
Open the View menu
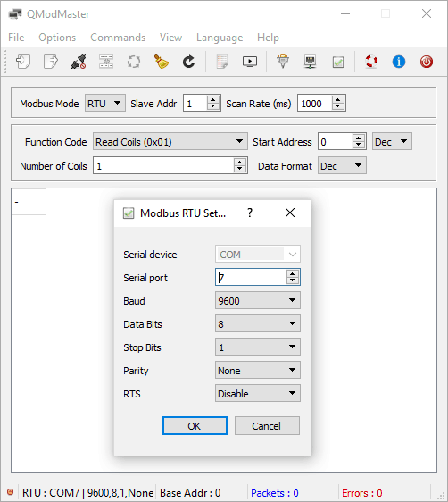pyautogui.click(x=170, y=38)
